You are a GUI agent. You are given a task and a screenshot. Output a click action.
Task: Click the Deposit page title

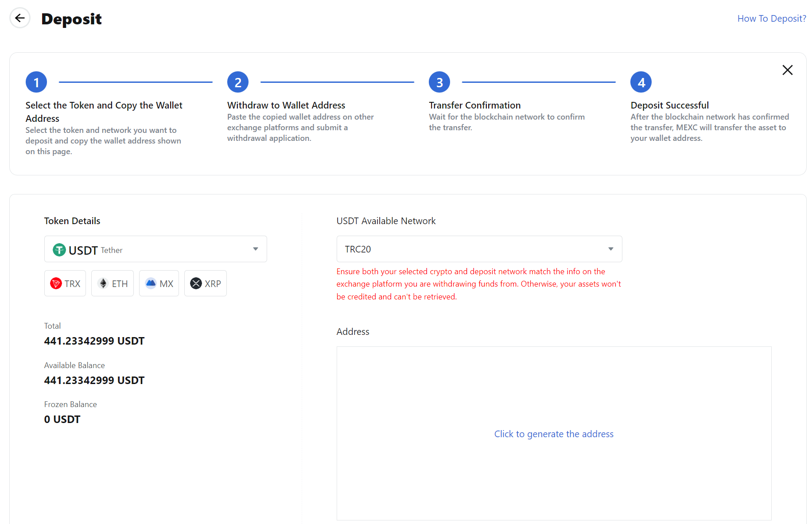pos(71,19)
